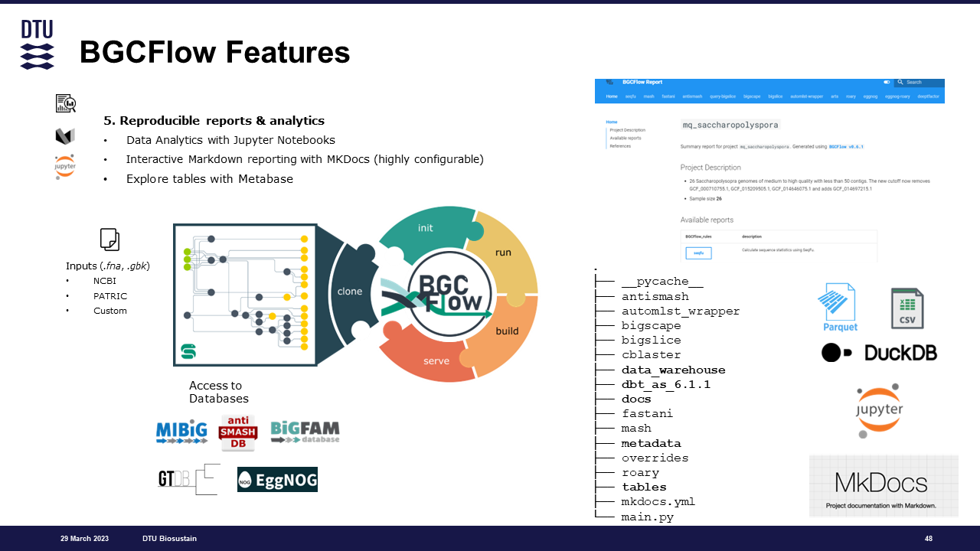Click the automlst_wrapper folder in tree
This screenshot has width=980, height=551.
(681, 311)
